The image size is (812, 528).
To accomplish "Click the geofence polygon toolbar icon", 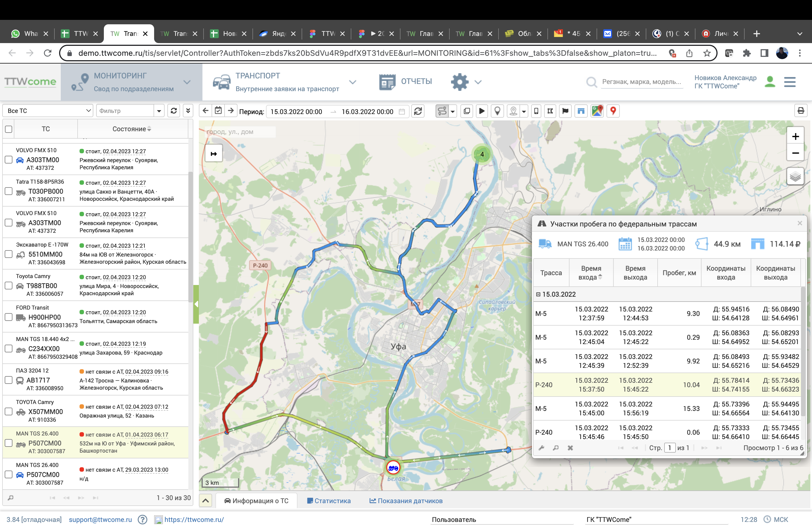I will [x=550, y=111].
